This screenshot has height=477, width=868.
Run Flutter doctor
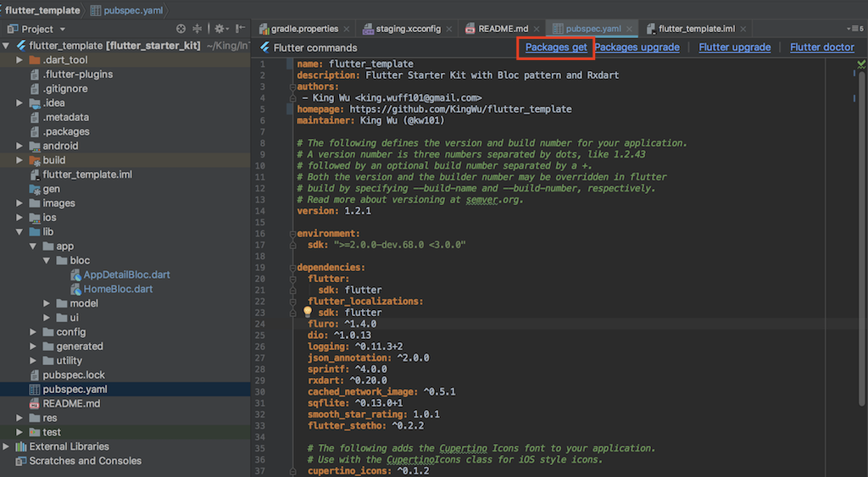[822, 47]
